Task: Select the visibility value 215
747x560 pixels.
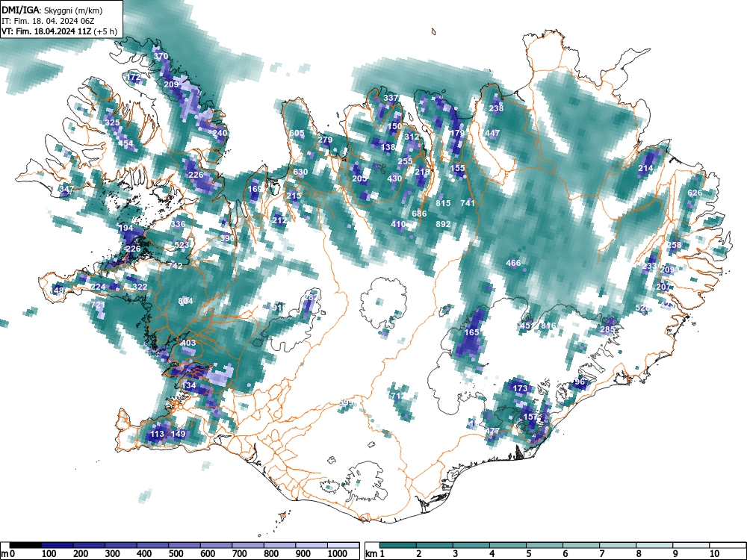Action: [x=294, y=196]
